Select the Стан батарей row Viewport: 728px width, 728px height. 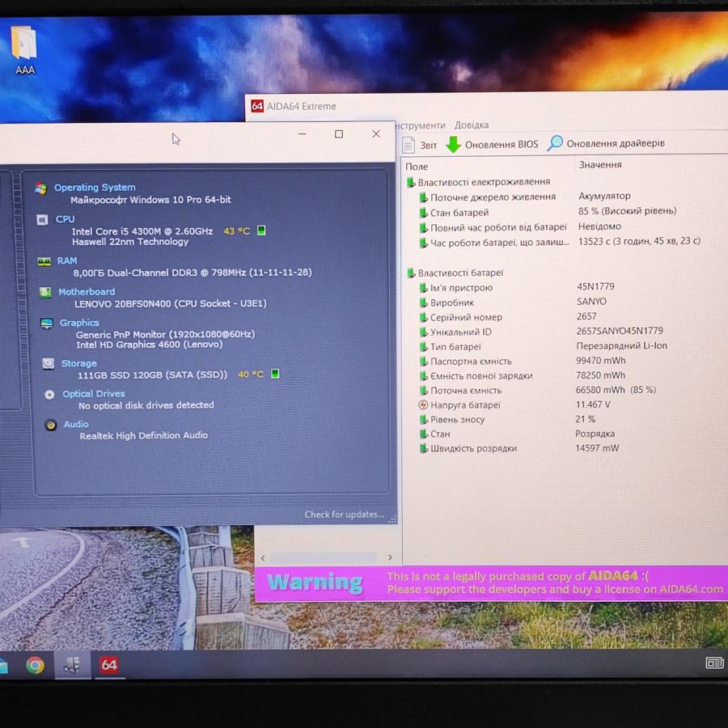click(x=548, y=212)
